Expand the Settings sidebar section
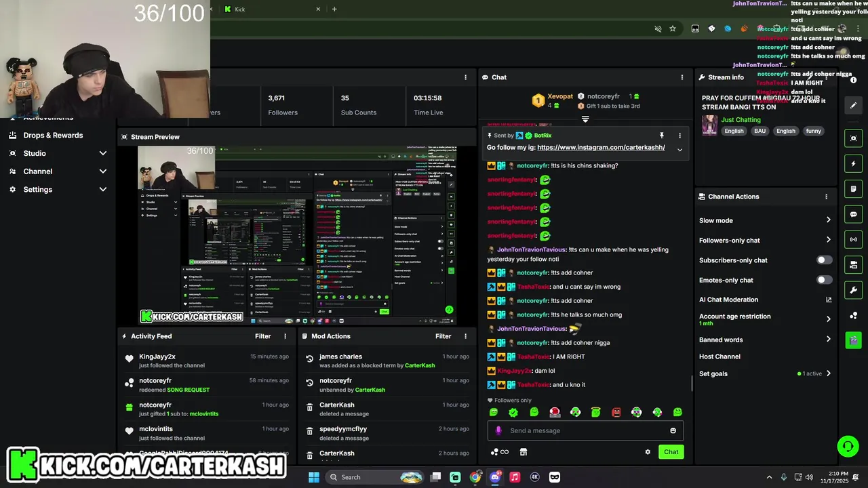This screenshot has height=488, width=868. pos(102,190)
